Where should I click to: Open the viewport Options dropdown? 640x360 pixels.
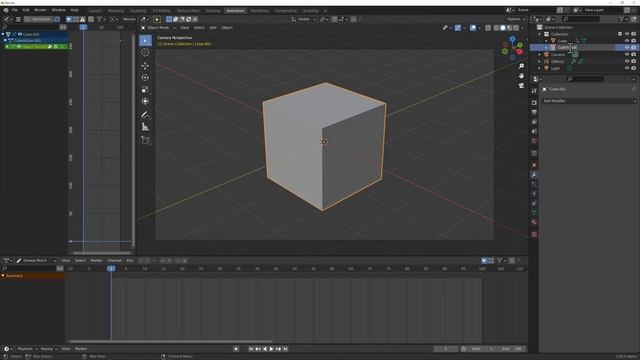click(x=516, y=19)
